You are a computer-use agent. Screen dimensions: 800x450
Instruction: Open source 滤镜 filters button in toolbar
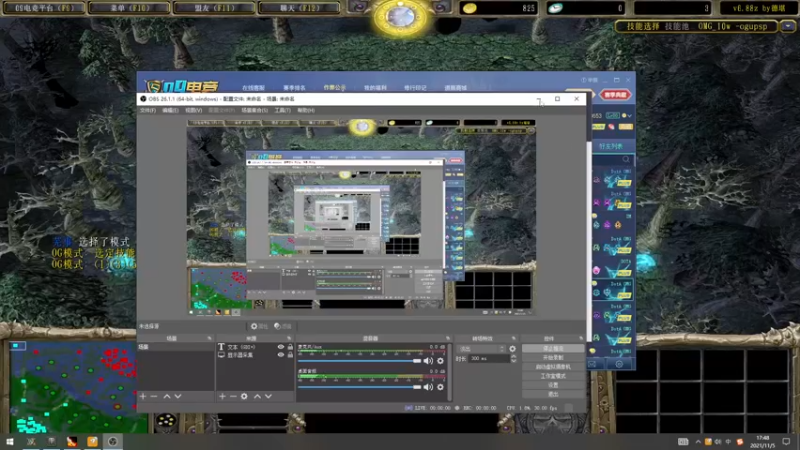[283, 326]
